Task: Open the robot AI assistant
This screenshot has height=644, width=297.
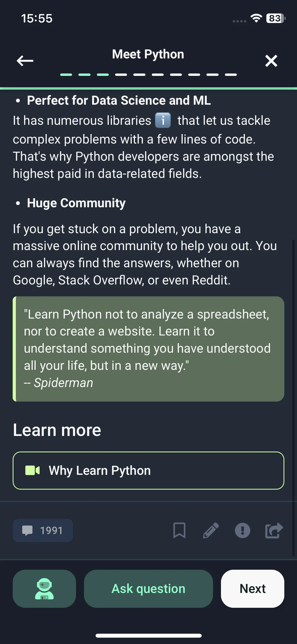Action: pyautogui.click(x=44, y=588)
